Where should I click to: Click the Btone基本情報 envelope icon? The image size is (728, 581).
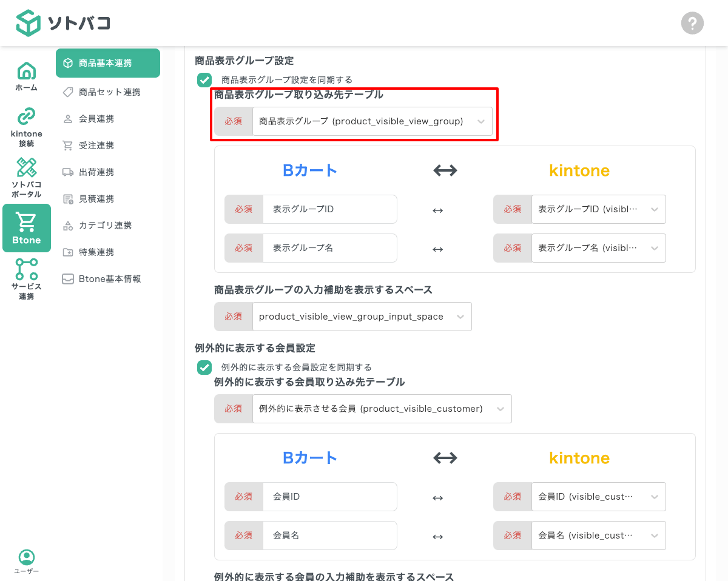[69, 278]
